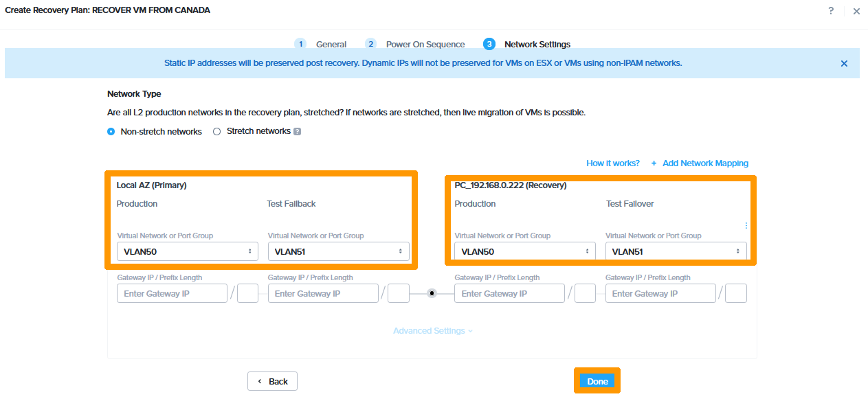Screen dimensions: 868x412
Task: Open the Primary Test Failback VLAN51 dropdown
Action: click(338, 251)
